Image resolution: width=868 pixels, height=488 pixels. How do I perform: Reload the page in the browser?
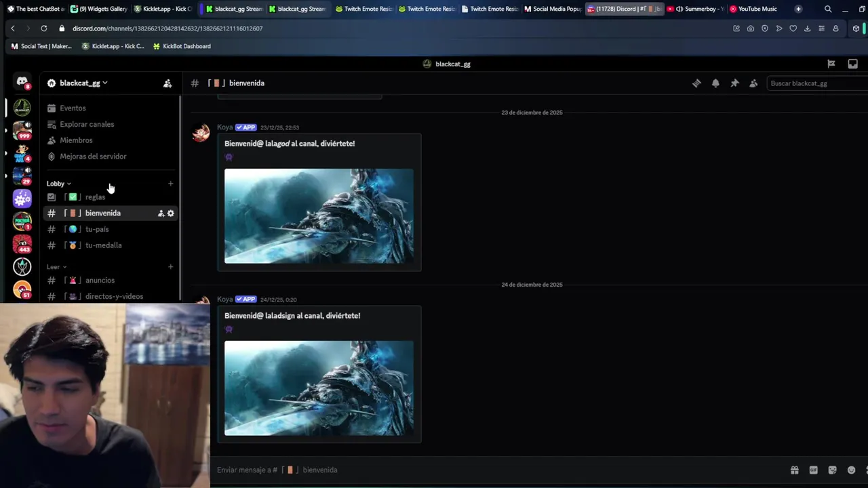(44, 28)
